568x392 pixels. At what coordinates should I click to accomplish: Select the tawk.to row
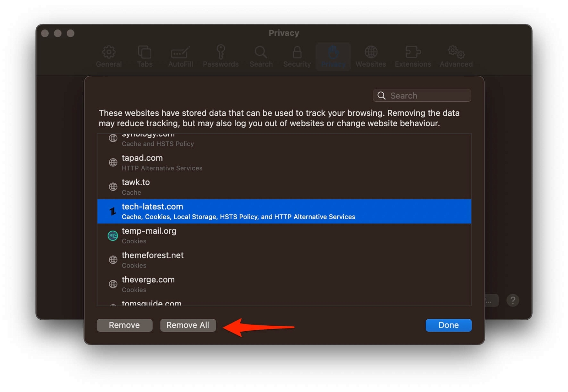pyautogui.click(x=284, y=187)
